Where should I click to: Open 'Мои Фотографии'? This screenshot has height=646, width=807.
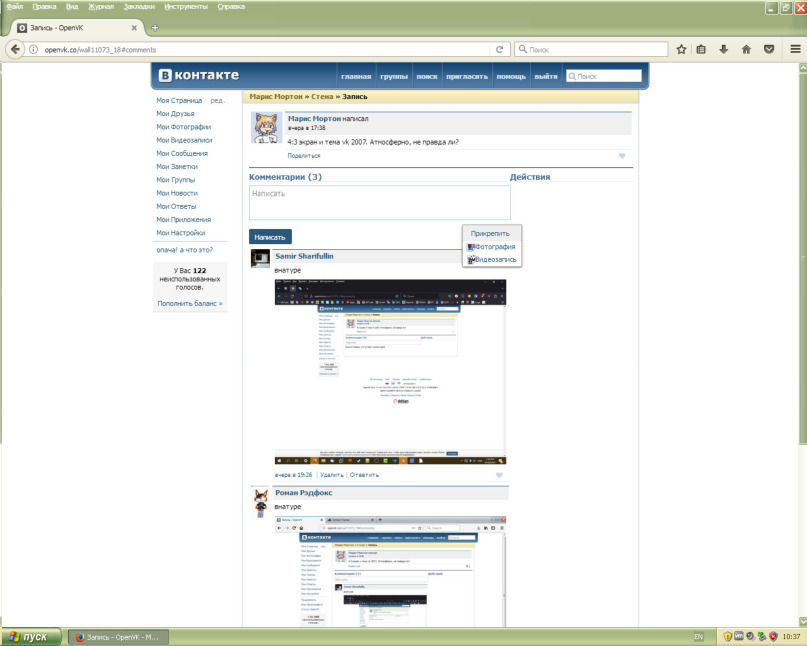(184, 127)
